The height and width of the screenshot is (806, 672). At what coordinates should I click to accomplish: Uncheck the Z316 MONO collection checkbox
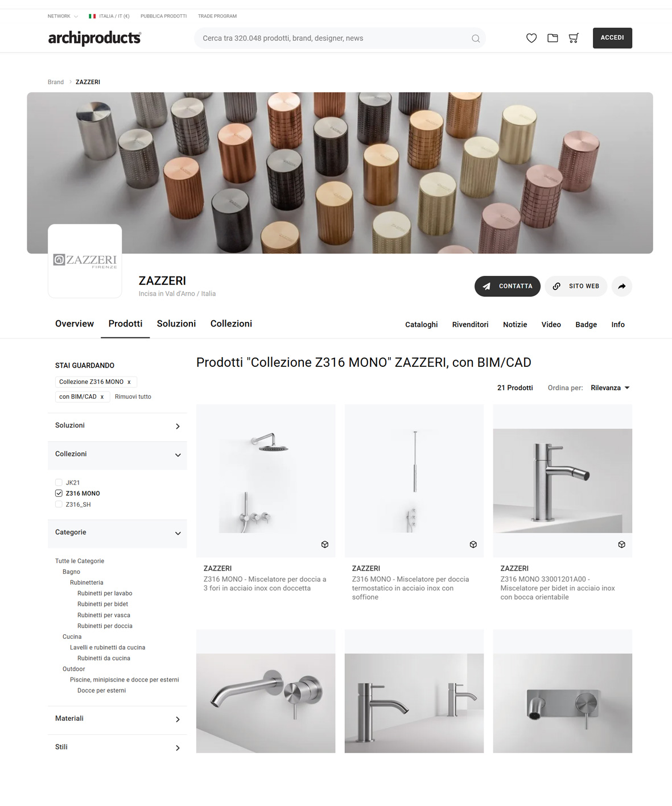[59, 493]
